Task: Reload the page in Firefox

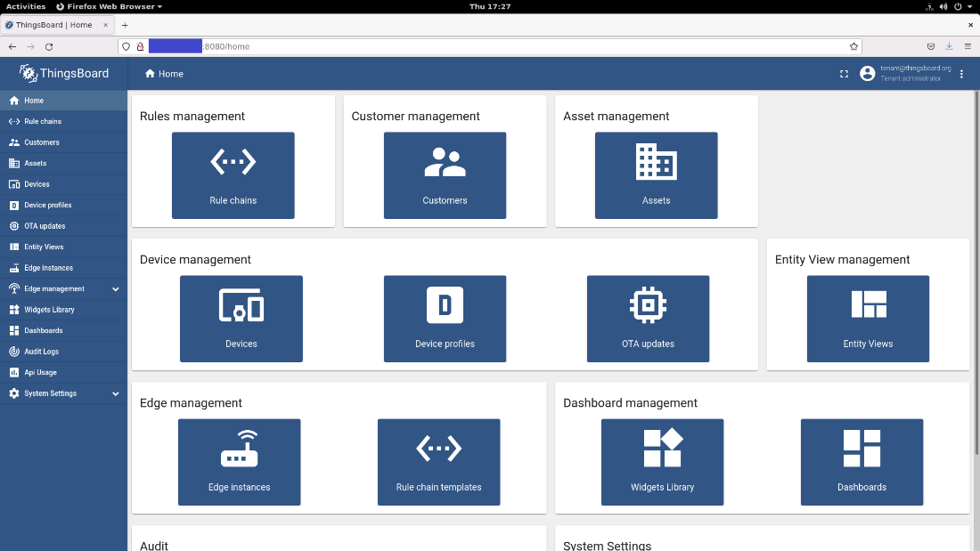Action: 49,46
